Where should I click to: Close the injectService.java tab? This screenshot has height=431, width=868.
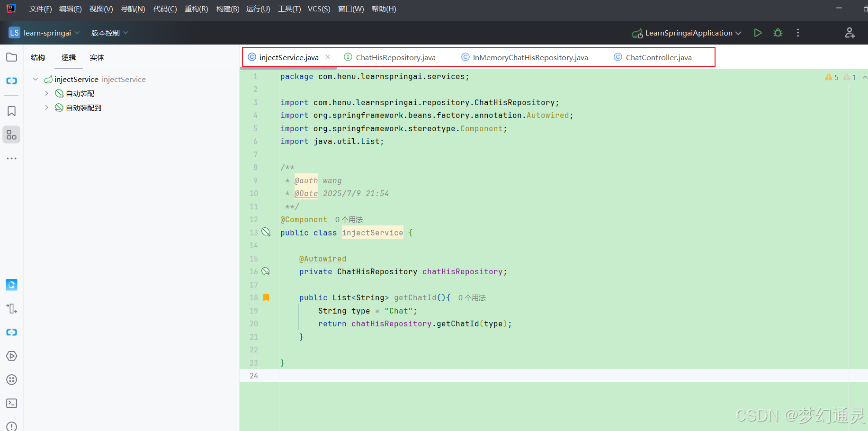328,57
